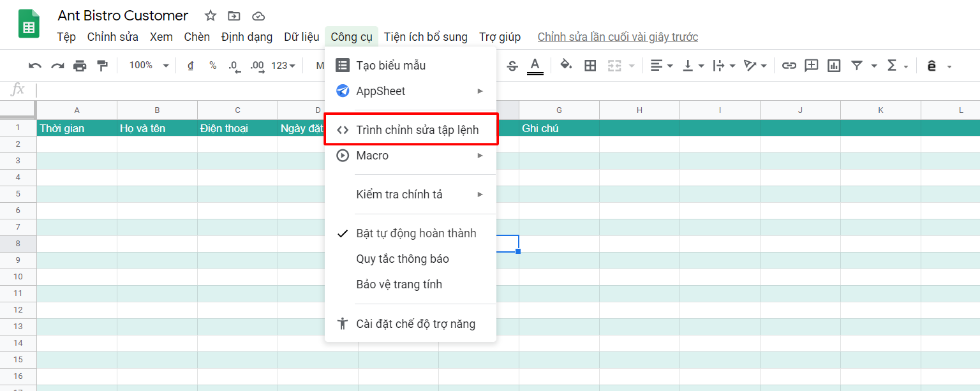Open the Tệp menu
The width and height of the screenshot is (980, 391).
pyautogui.click(x=66, y=37)
